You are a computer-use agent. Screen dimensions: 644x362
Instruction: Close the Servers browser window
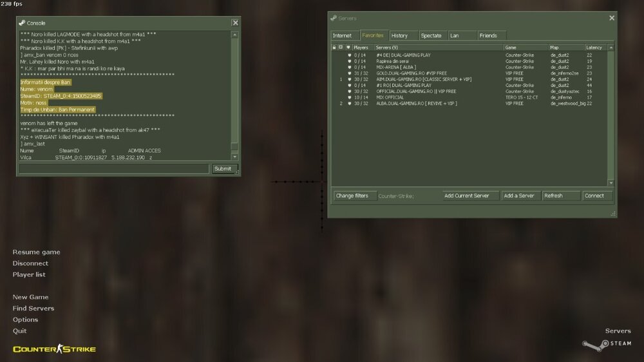pyautogui.click(x=612, y=18)
